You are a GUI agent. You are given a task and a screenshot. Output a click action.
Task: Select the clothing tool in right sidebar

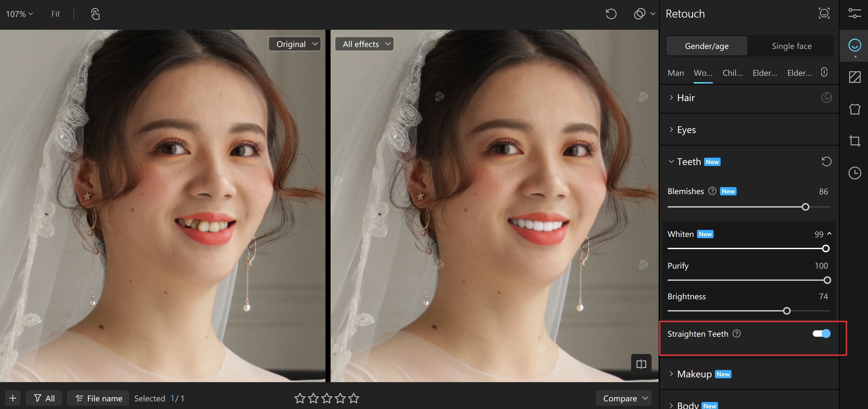pos(854,109)
